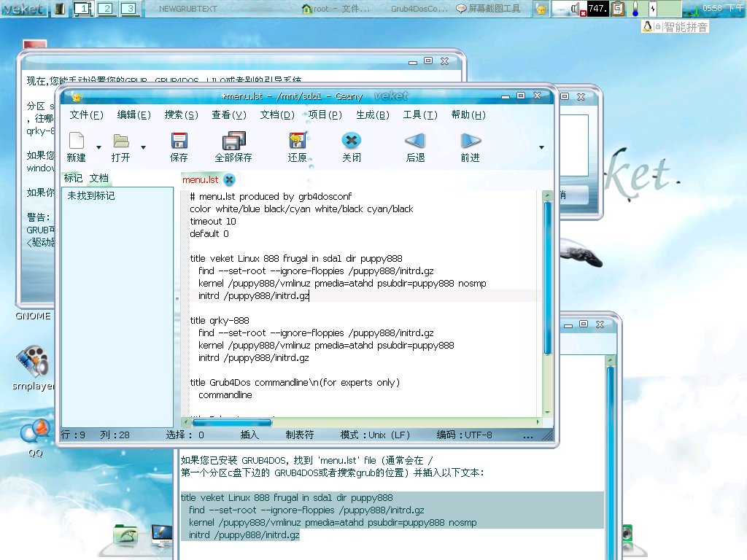The height and width of the screenshot is (560, 747).
Task: Activate the 屏幕截图工具 taskbar entry
Action: click(488, 9)
